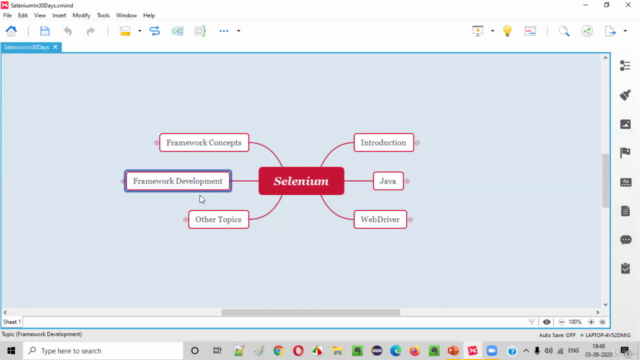Select the Sheet 1 tab
The image size is (640, 360).
[12, 322]
